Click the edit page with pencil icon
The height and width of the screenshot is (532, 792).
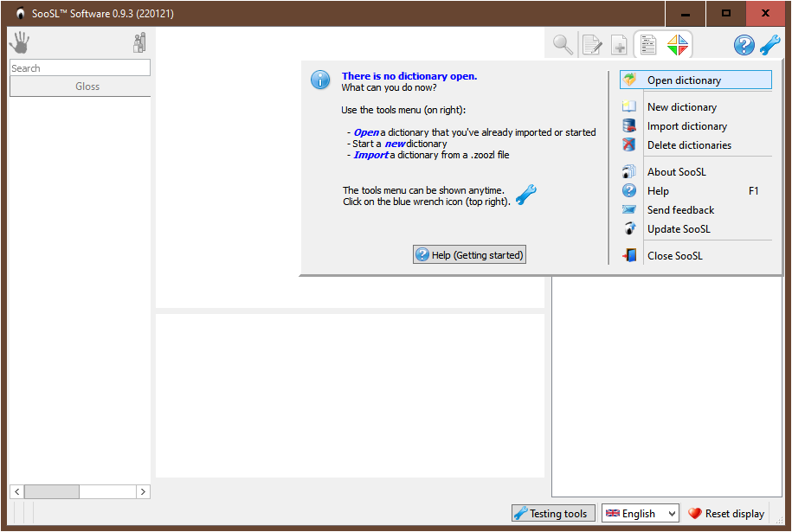pos(592,44)
